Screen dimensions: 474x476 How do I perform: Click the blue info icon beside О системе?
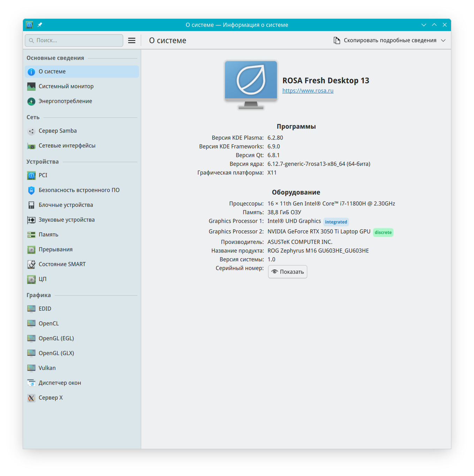[x=31, y=72]
